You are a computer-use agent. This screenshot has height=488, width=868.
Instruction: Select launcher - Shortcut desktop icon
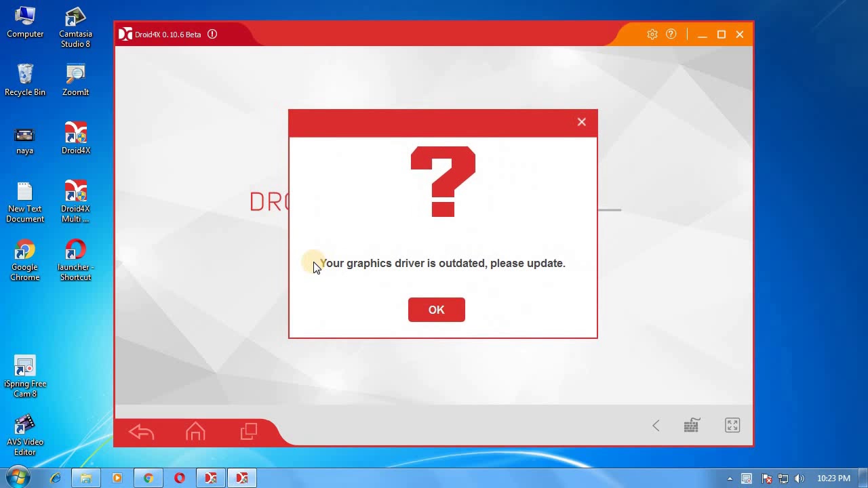(75, 260)
